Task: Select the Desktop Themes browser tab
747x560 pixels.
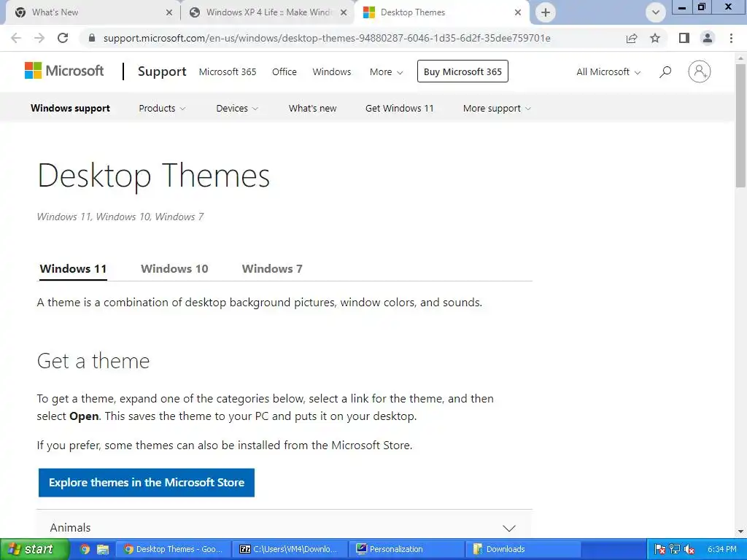Action: coord(441,12)
